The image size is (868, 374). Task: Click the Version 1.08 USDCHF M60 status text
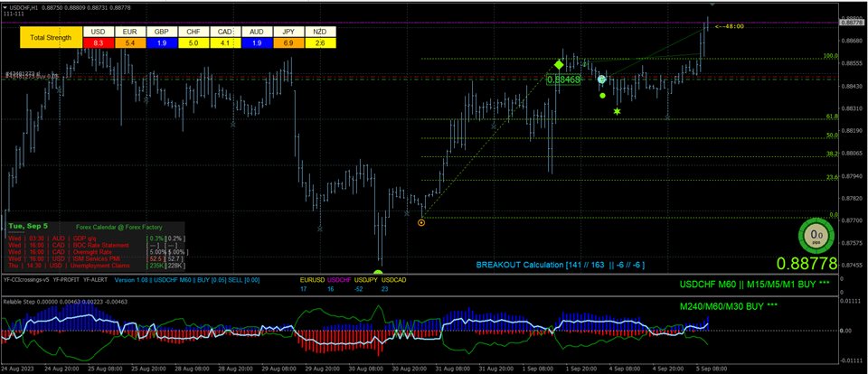point(187,280)
